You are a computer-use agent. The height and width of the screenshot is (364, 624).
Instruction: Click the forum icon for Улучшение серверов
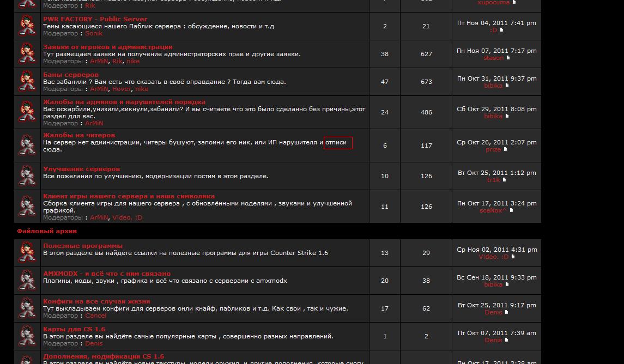tap(27, 175)
